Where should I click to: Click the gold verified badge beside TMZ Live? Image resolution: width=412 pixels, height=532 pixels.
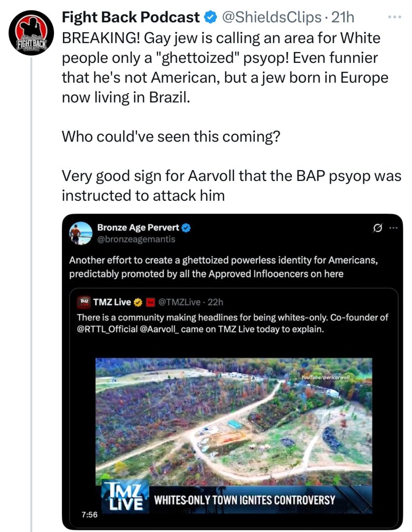[x=139, y=302]
